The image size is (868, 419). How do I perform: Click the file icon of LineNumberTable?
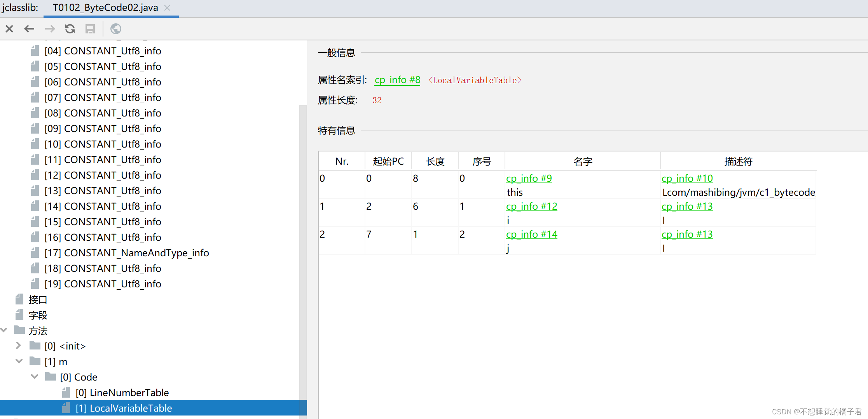click(66, 392)
